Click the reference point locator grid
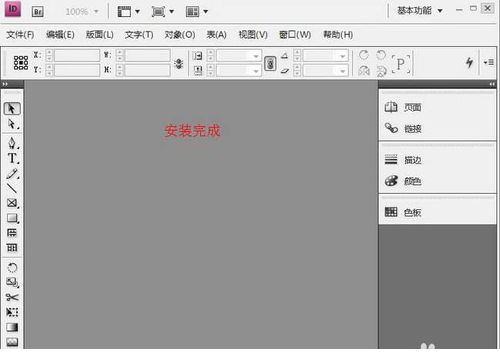The image size is (500, 362). pyautogui.click(x=21, y=62)
